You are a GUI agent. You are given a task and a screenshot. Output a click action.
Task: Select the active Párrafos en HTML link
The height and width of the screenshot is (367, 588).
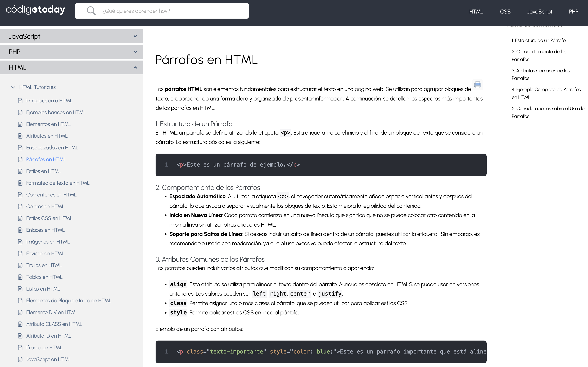[x=46, y=159]
